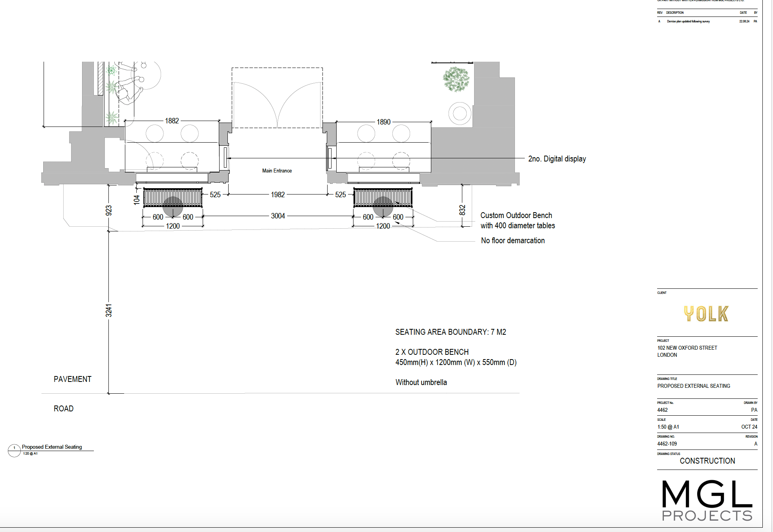Image resolution: width=773 pixels, height=532 pixels.
Task: Click the REV column header
Action: (660, 13)
